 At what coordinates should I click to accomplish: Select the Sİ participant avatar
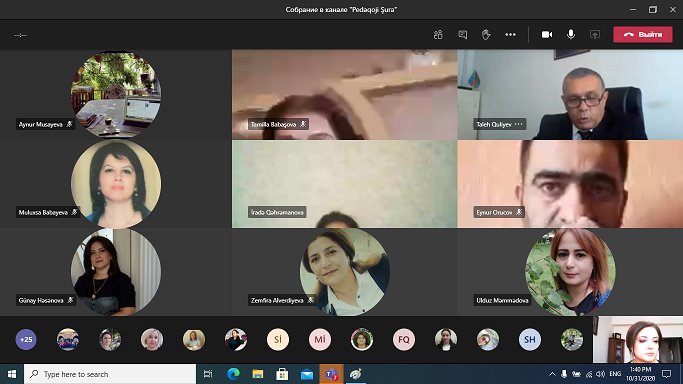(x=278, y=340)
